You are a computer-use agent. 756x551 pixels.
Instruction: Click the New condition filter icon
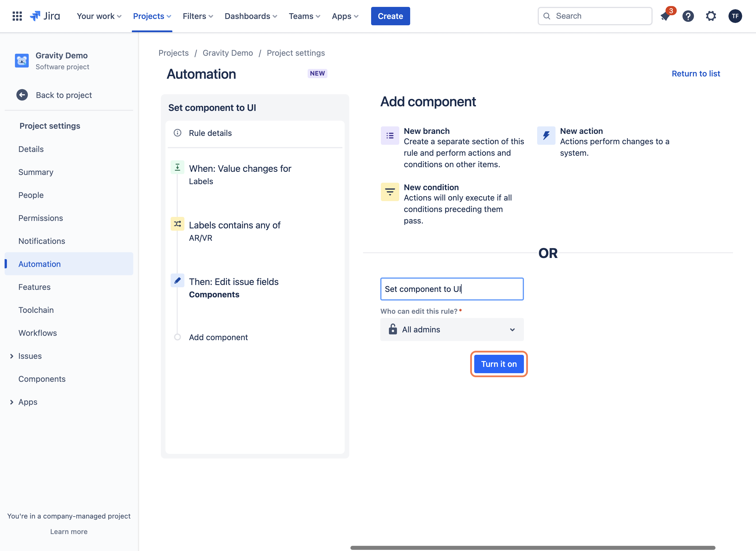[390, 192]
